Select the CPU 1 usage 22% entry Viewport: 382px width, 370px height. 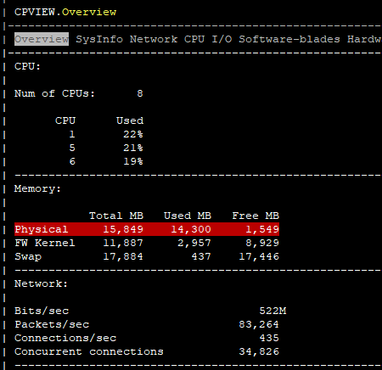click(133, 134)
